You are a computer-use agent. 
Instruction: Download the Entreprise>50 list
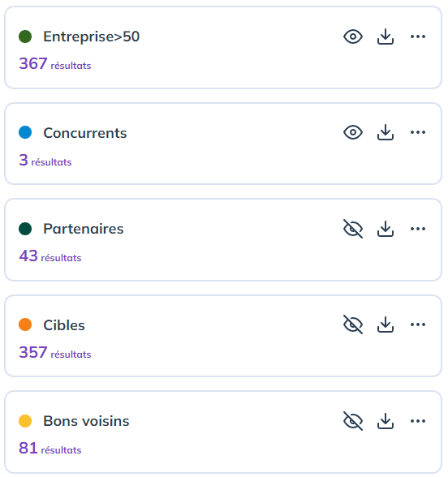386,37
